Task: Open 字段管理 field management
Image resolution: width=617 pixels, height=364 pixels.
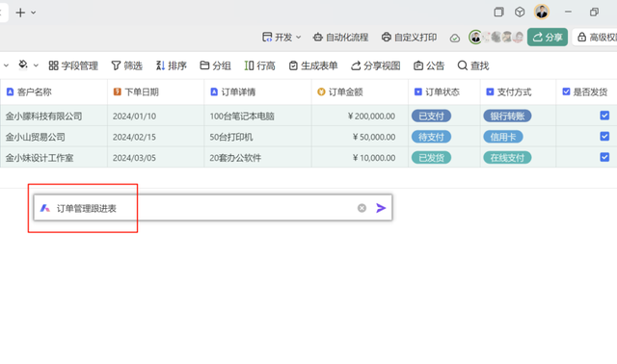Action: click(x=73, y=65)
